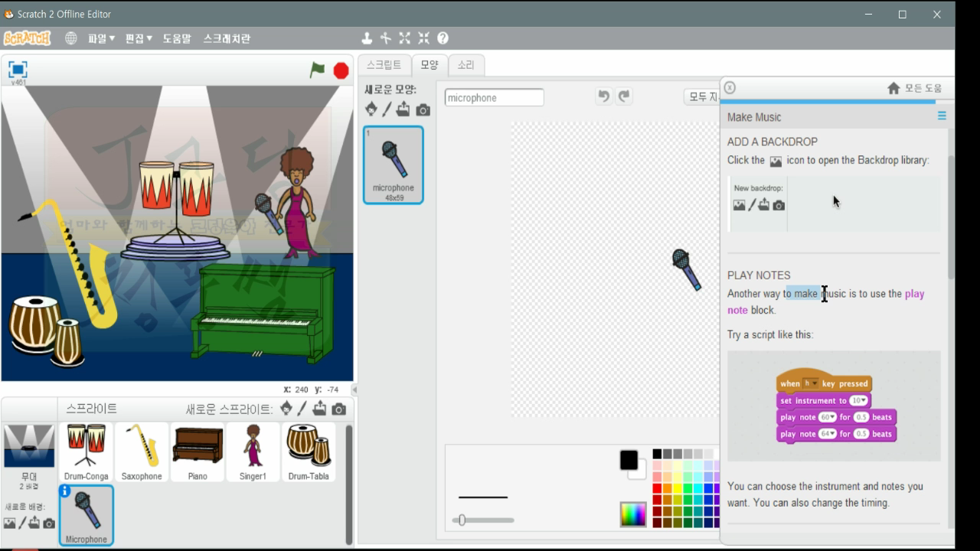Switch to the 스크립트 tab

[384, 65]
